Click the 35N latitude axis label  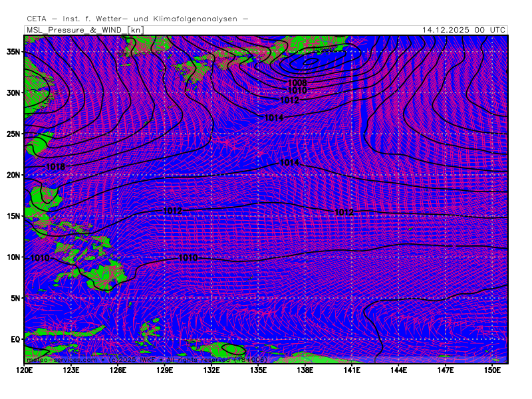point(13,51)
